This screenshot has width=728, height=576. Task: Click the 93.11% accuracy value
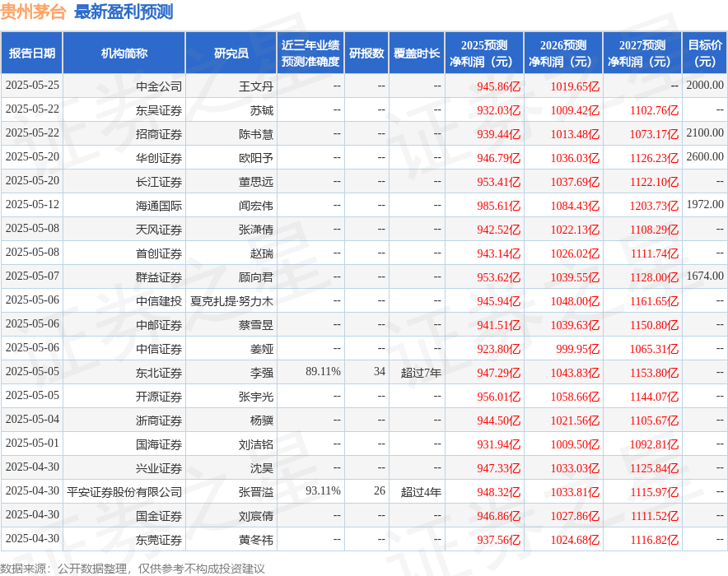323,490
